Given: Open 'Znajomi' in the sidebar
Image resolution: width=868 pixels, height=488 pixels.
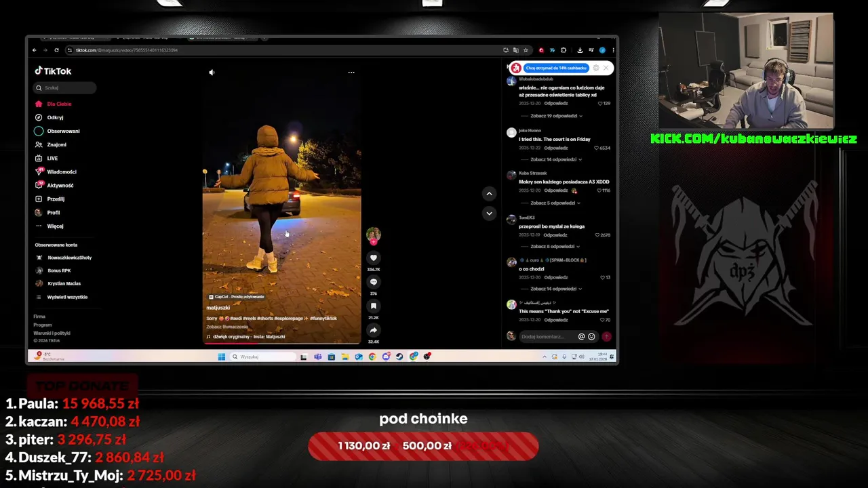Looking at the screenshot, I should click(51, 144).
